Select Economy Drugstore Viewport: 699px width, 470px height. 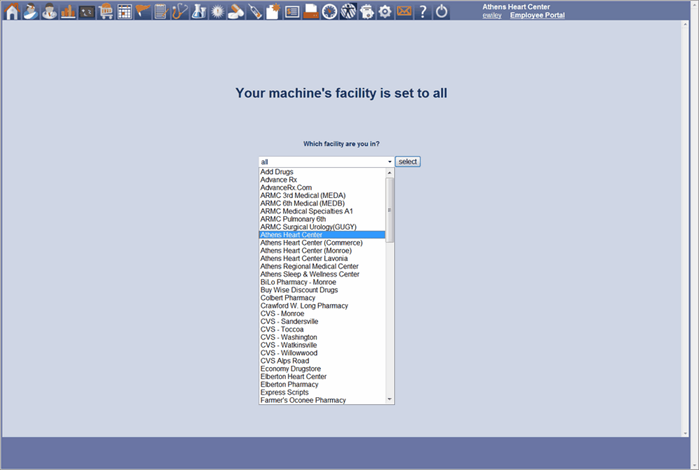tap(322, 369)
